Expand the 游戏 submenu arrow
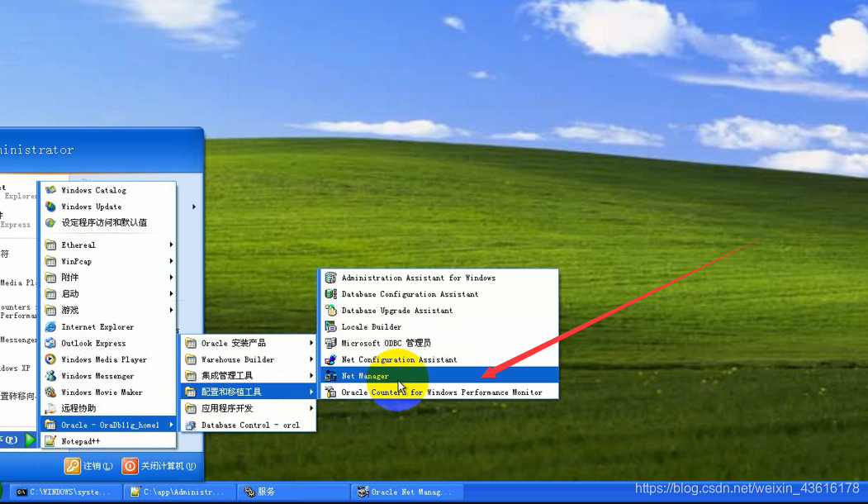The height and width of the screenshot is (504, 868). 171,310
